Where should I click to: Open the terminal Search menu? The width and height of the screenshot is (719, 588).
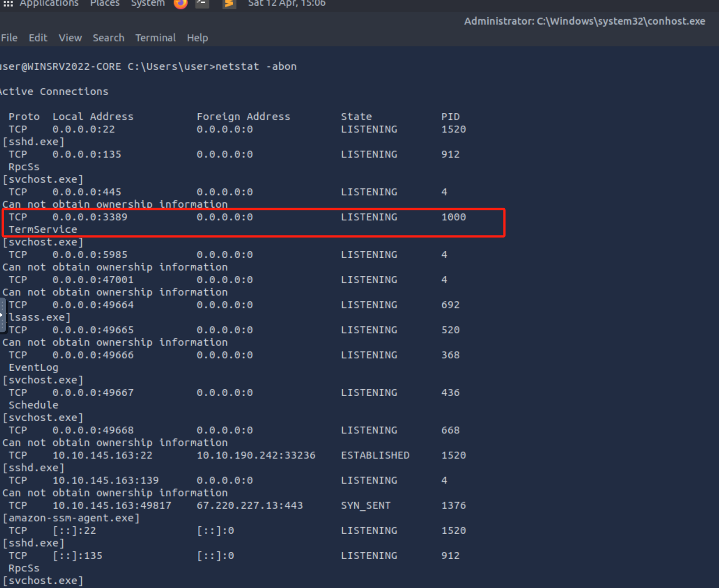click(108, 38)
